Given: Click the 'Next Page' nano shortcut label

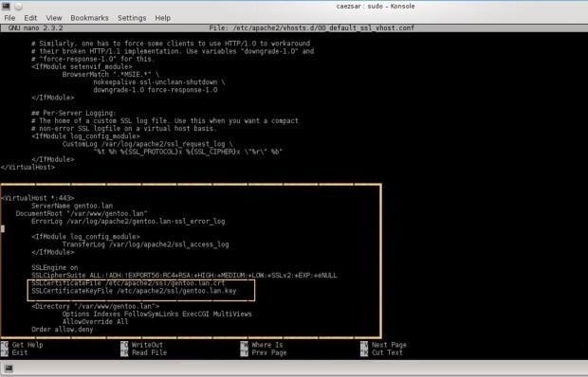Looking at the screenshot, I should 389,345.
